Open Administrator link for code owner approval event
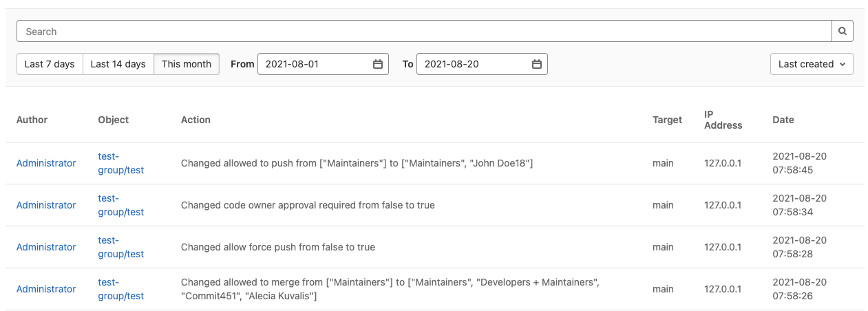Image resolution: width=868 pixels, height=311 pixels. pyautogui.click(x=46, y=205)
